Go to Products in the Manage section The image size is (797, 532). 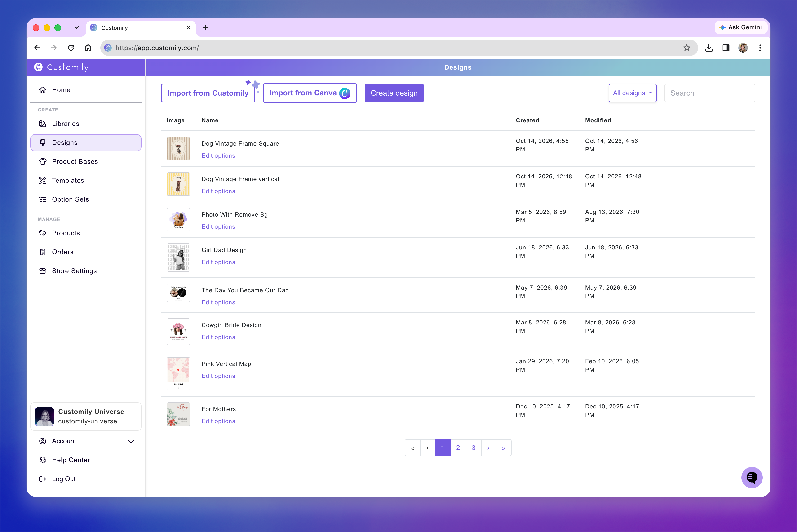85,233
